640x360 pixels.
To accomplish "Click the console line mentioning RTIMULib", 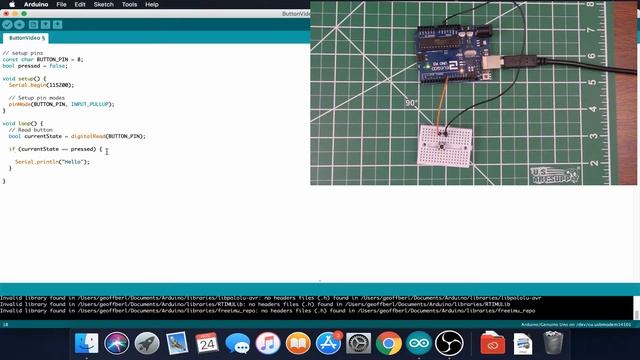I will [255, 304].
